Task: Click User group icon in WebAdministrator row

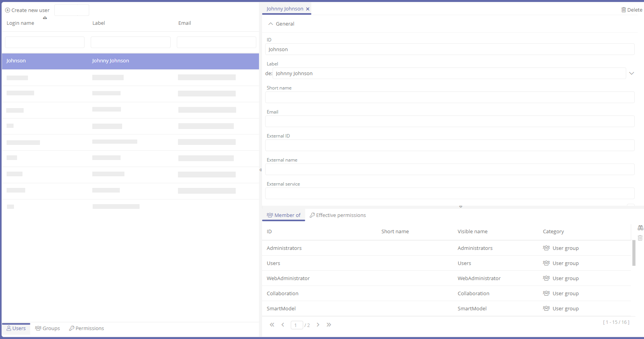Action: (x=546, y=278)
